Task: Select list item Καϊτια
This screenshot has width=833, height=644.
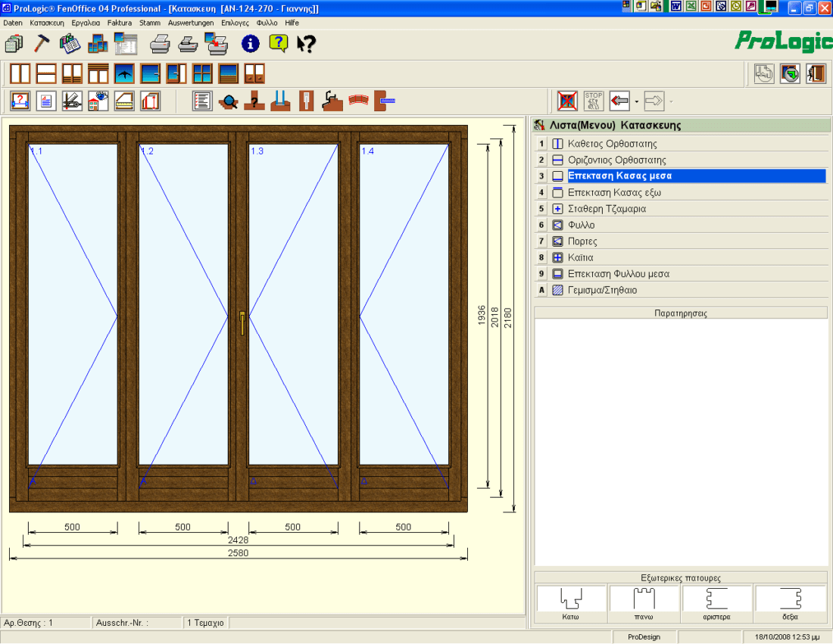Action: coord(682,257)
